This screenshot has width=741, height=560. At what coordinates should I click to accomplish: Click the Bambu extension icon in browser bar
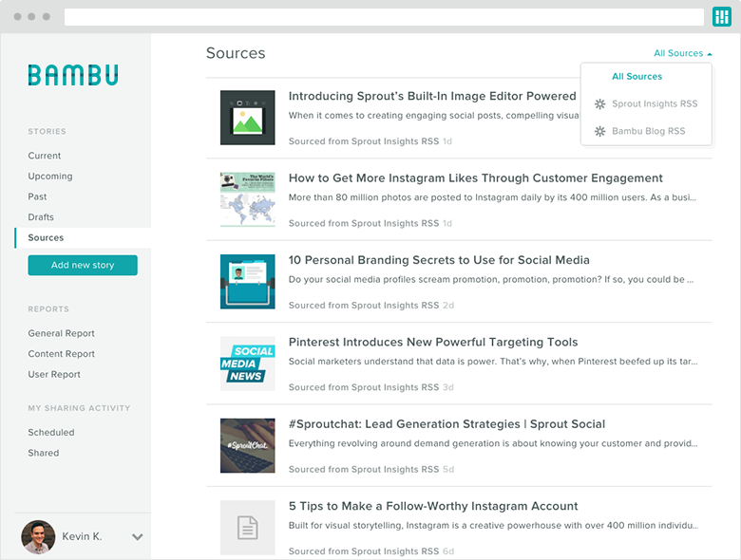tap(722, 16)
